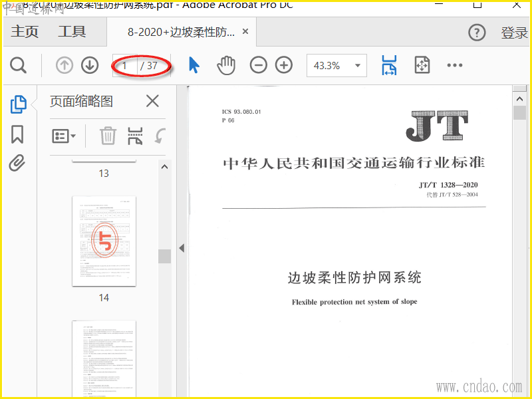
Task: Click the 登录 sign-in button
Action: click(514, 33)
